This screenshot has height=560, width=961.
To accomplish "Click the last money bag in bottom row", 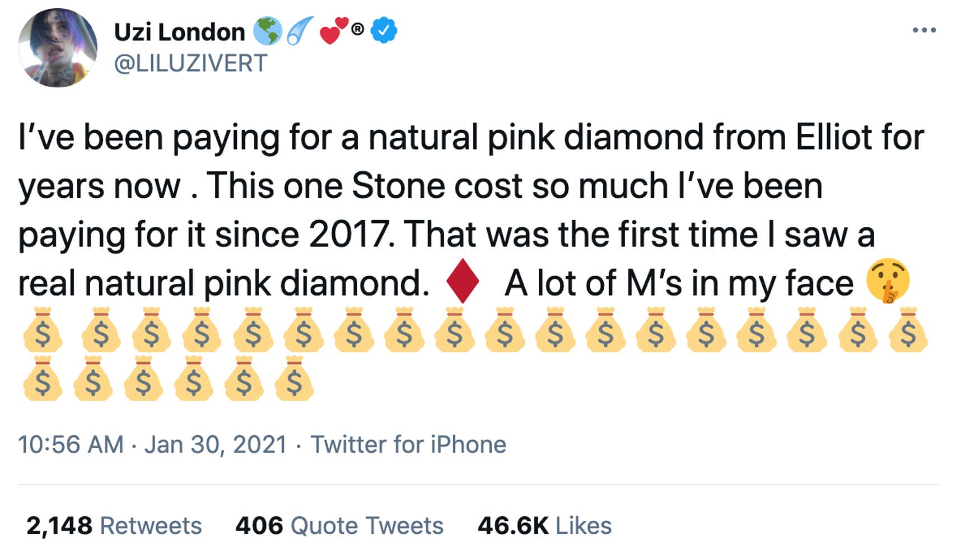I will pos(294,380).
